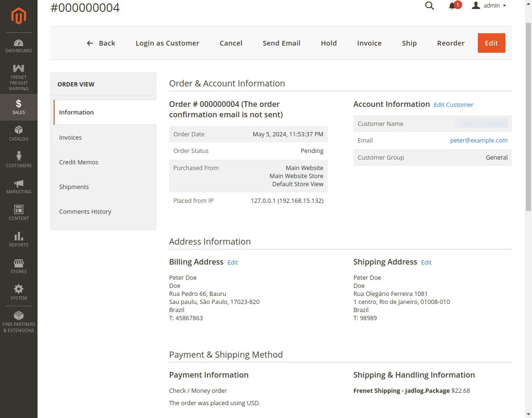Open the Comments History tab
This screenshot has height=418, width=532.
pos(85,211)
